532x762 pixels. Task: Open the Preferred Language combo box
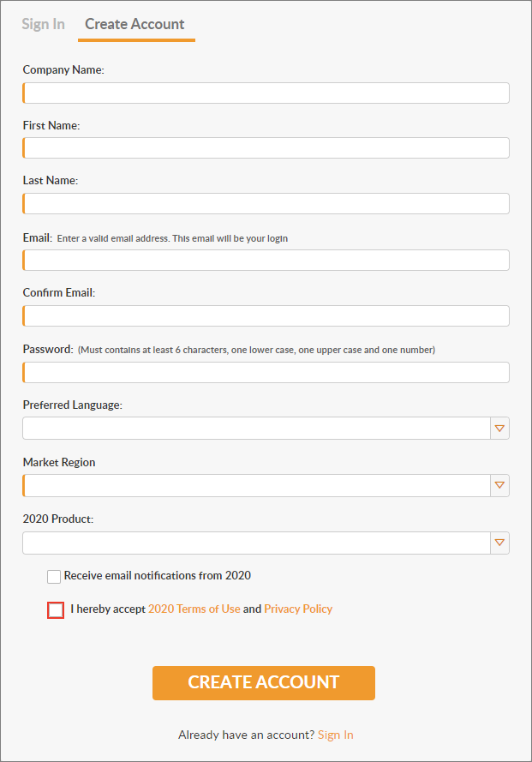[x=266, y=428]
